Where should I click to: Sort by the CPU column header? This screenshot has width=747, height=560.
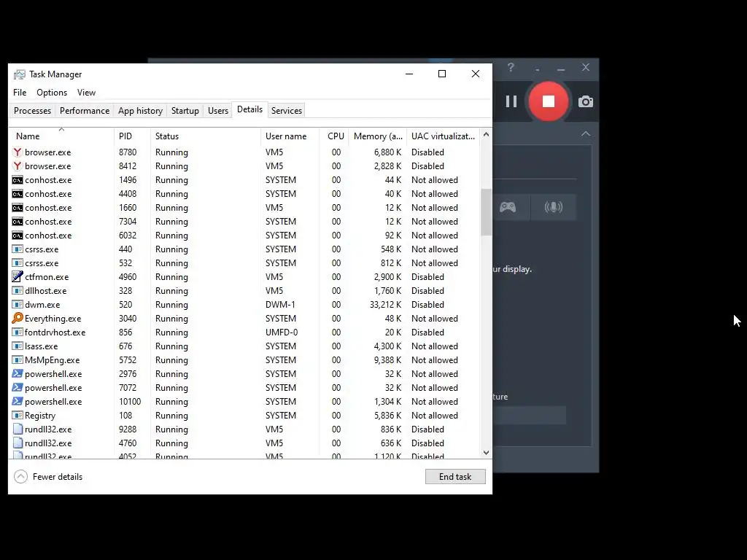click(x=334, y=136)
